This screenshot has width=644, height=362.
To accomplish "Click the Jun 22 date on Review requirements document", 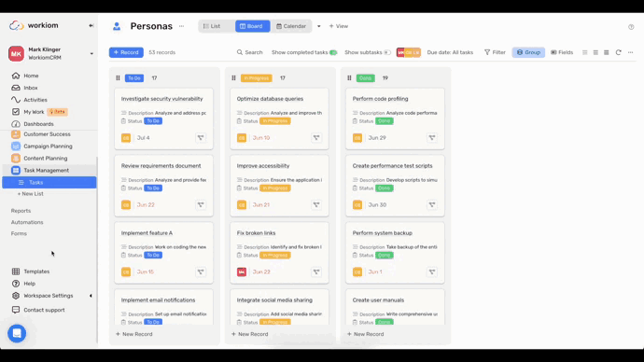I will [x=146, y=205].
